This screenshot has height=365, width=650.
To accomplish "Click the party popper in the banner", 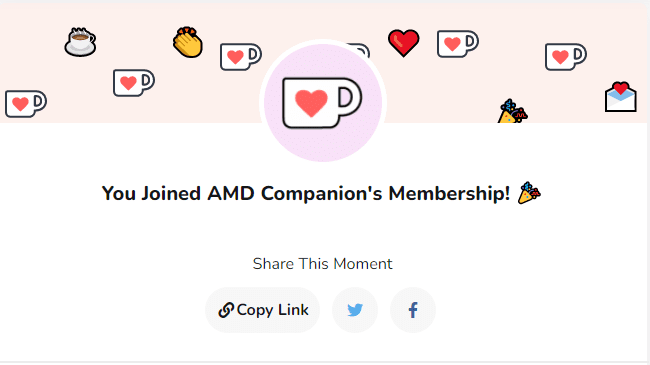I will 512,111.
